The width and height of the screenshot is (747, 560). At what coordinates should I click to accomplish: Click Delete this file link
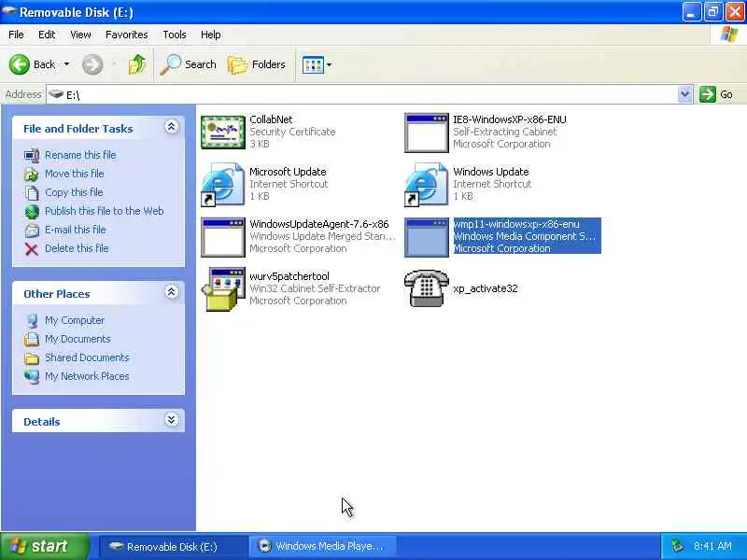[x=77, y=248]
